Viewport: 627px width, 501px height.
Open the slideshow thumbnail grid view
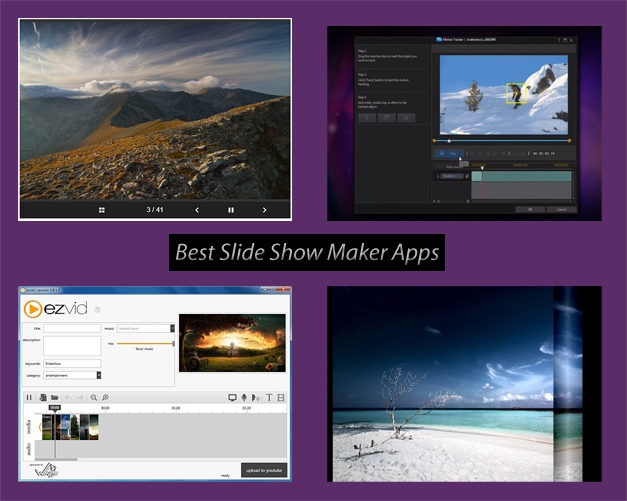coord(102,210)
